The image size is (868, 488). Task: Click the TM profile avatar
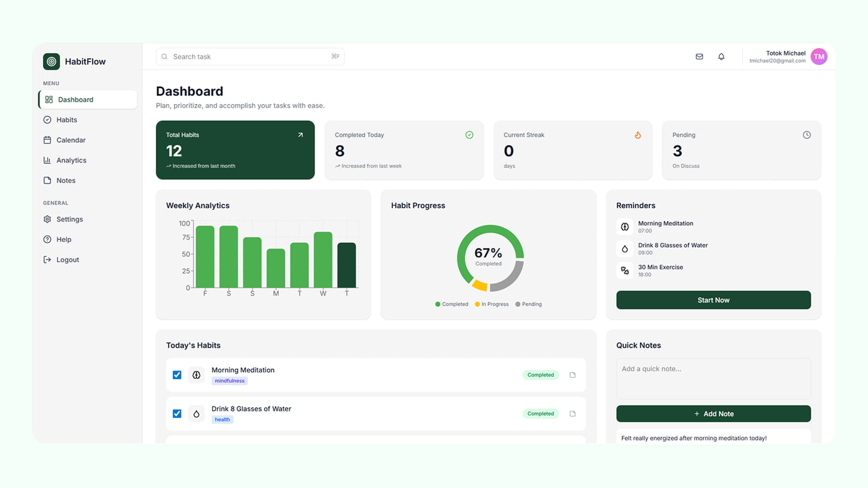pyautogui.click(x=819, y=56)
